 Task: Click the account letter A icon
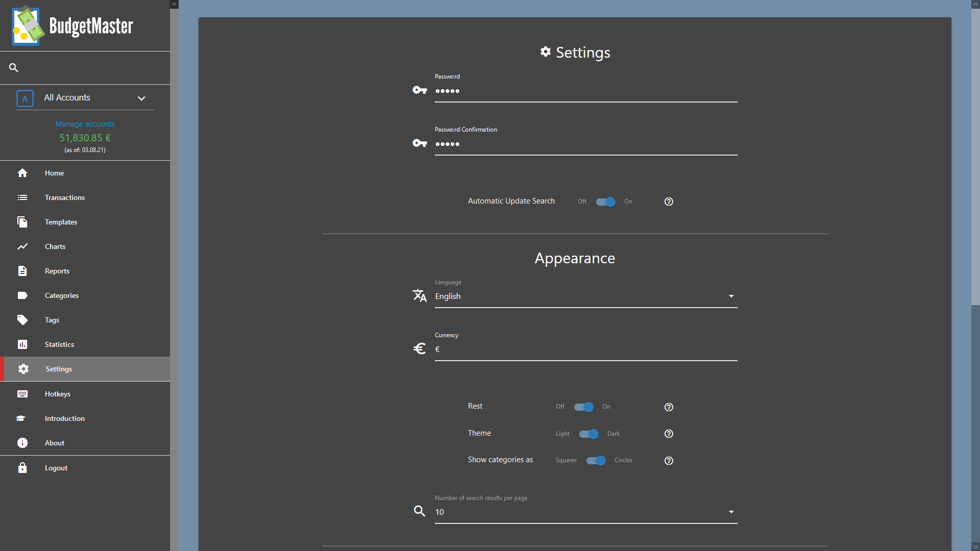pos(25,98)
